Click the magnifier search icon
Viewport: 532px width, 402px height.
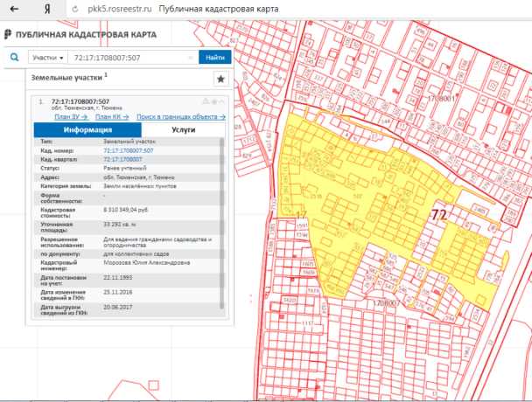click(14, 57)
